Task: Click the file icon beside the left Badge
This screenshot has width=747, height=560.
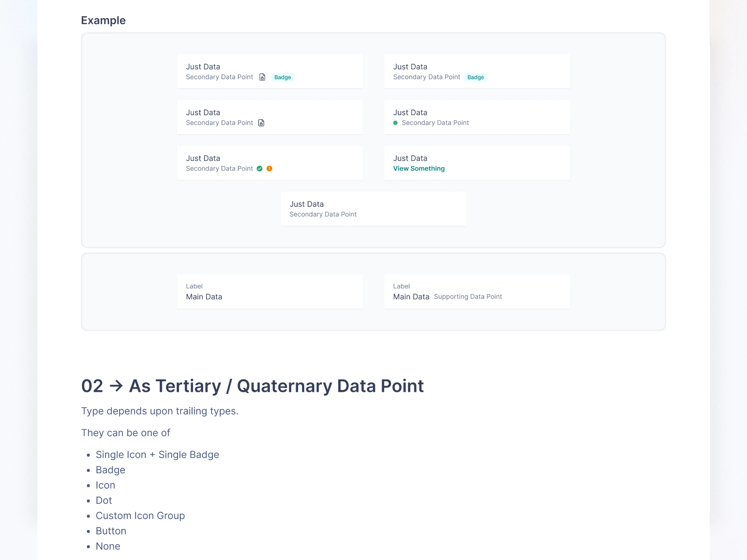Action: (262, 77)
